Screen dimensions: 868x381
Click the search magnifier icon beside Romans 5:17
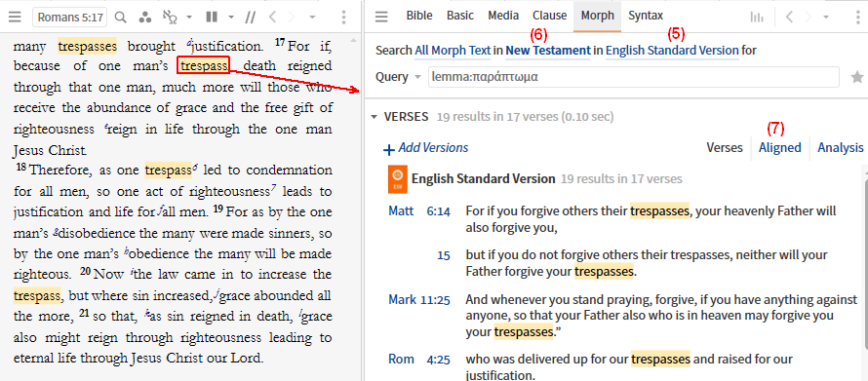click(121, 18)
